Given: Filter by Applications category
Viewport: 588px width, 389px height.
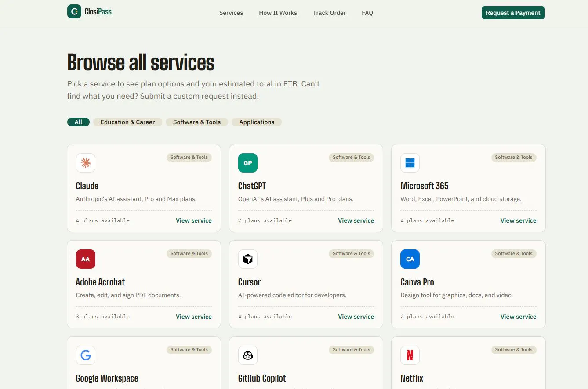Looking at the screenshot, I should coord(257,122).
